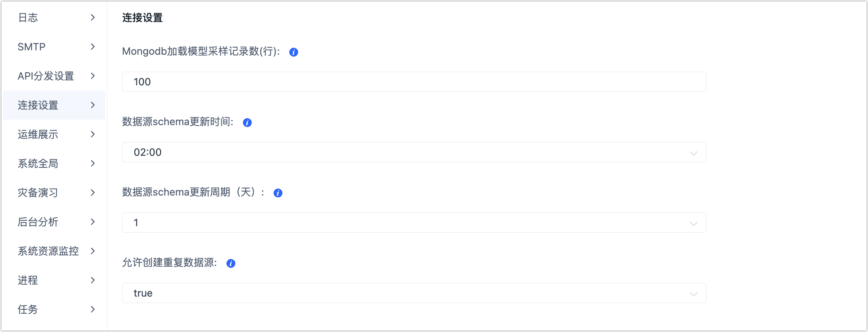Viewport: 868px width, 332px height.
Task: Click info icon beside schema update period
Action: 278,193
